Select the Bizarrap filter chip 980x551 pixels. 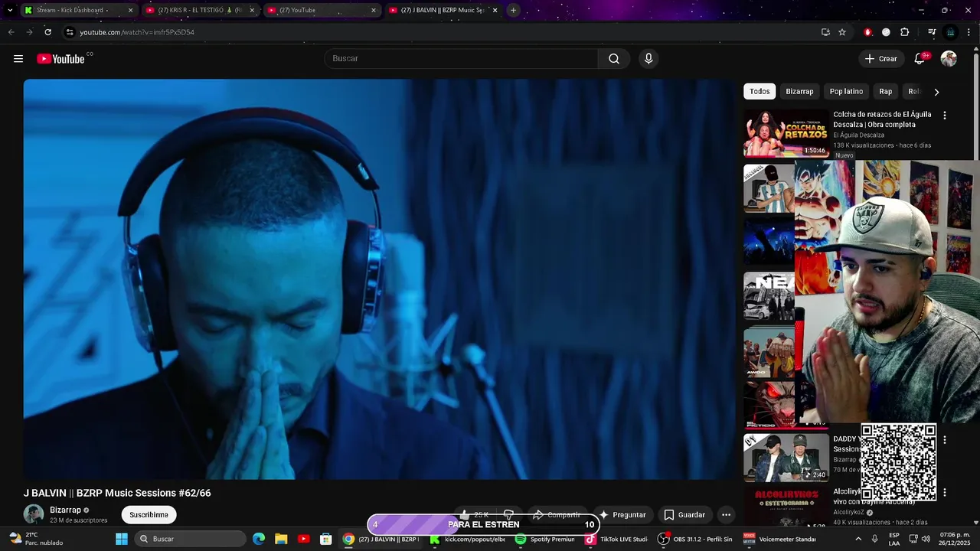[799, 91]
